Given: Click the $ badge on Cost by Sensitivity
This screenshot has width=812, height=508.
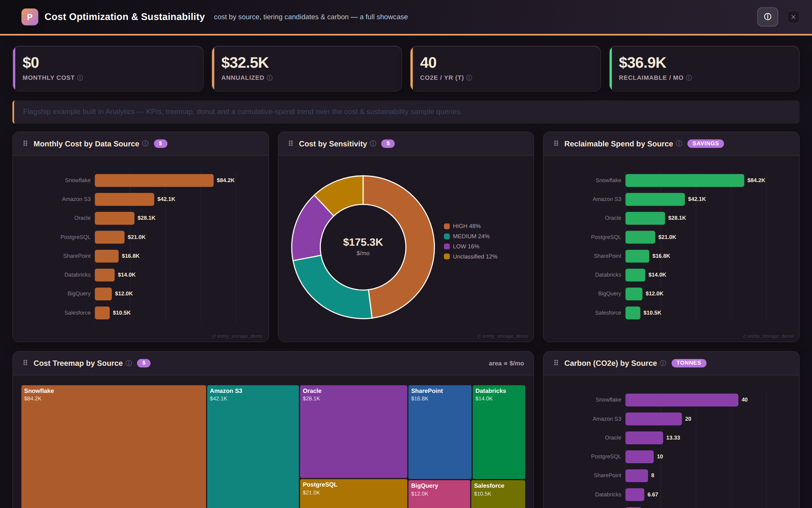Looking at the screenshot, I should coord(388,143).
